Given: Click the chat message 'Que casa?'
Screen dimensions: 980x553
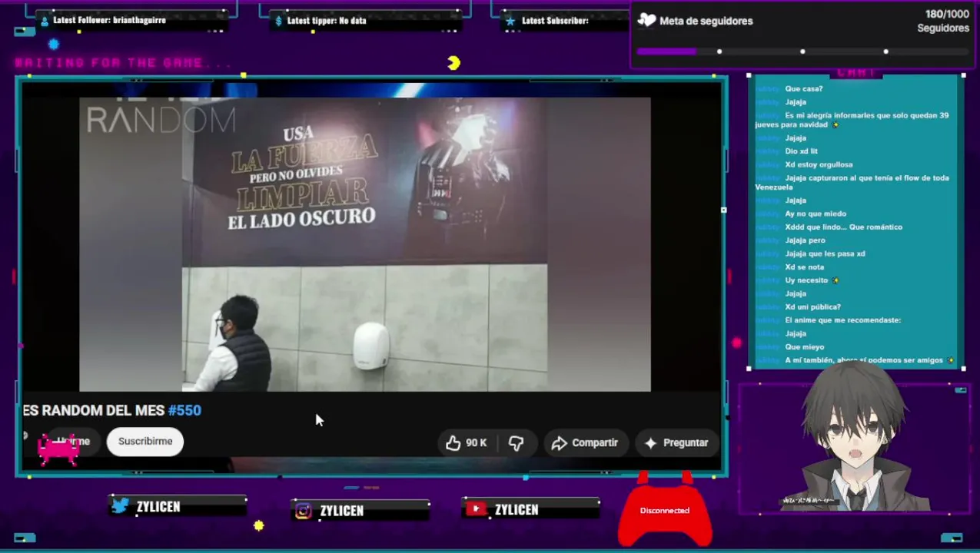Looking at the screenshot, I should click(x=804, y=88).
